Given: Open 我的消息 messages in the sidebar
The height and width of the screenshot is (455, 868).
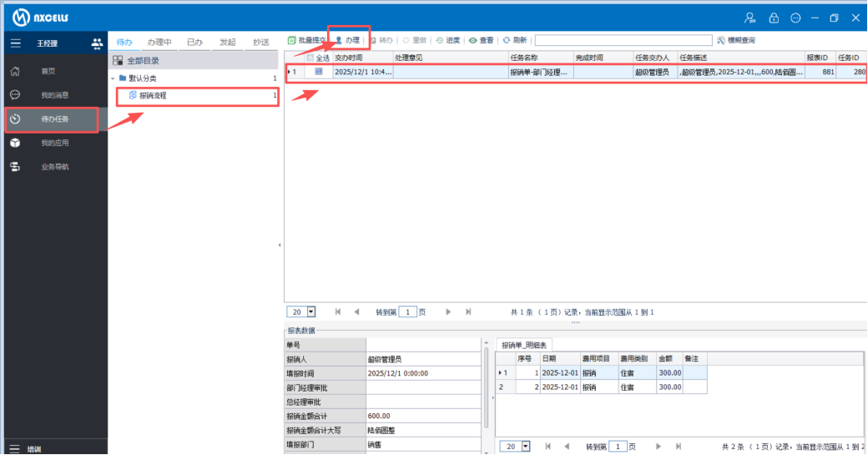Looking at the screenshot, I should (x=54, y=95).
